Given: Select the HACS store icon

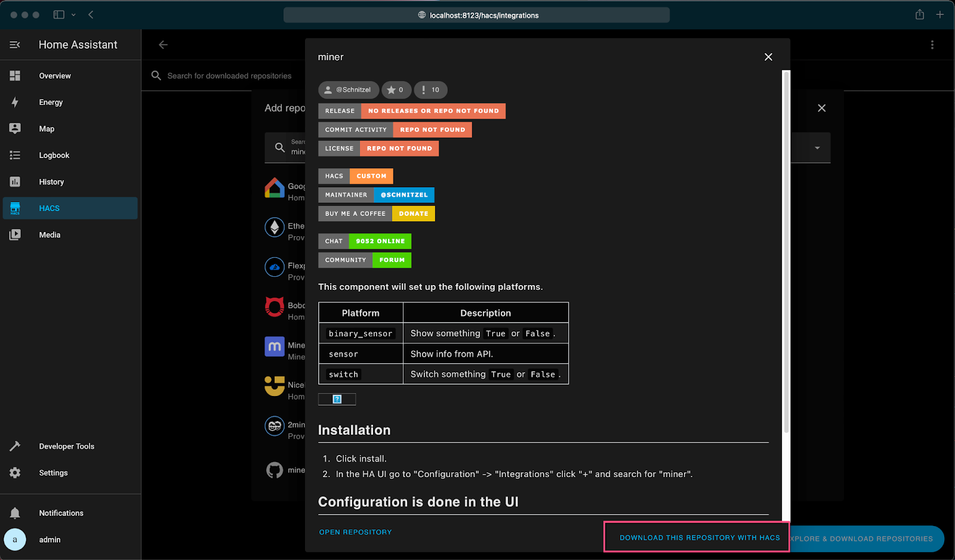Looking at the screenshot, I should 15,208.
